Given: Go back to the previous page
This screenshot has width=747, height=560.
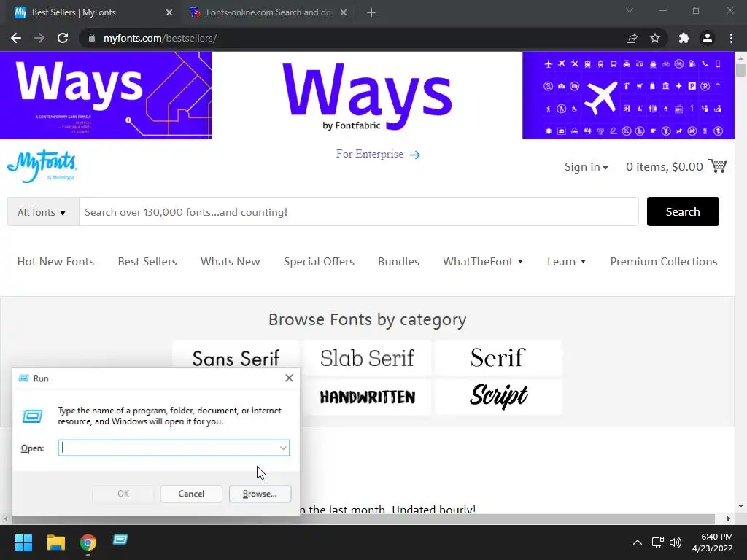Looking at the screenshot, I should tap(16, 38).
